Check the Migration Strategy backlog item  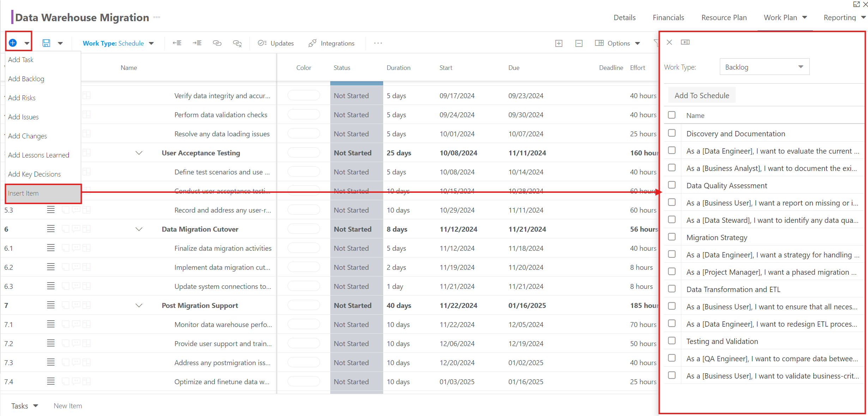(672, 237)
